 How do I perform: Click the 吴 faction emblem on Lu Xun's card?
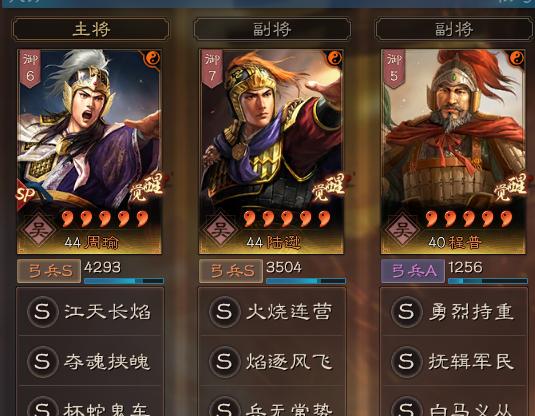220,229
